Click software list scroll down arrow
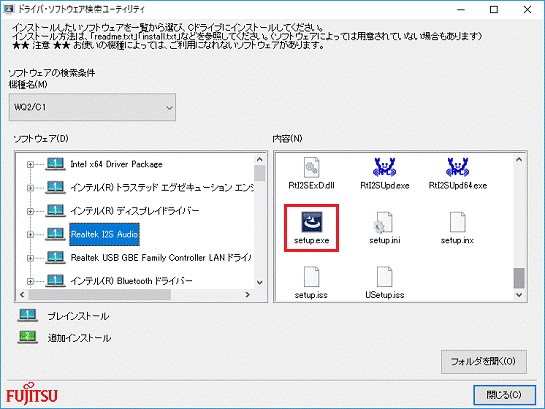The height and width of the screenshot is (409, 545). pyautogui.click(x=259, y=282)
